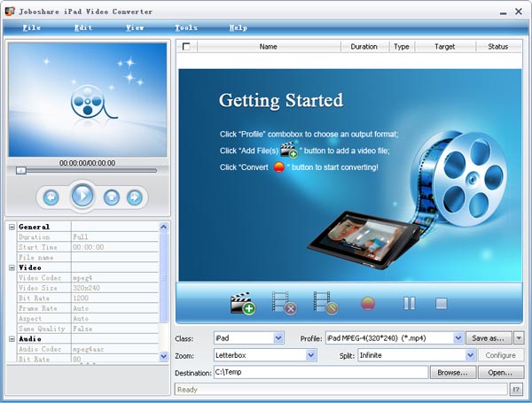Open the Split dropdown showing Infinite
Viewport: 532px width, 403px height.
[470, 355]
